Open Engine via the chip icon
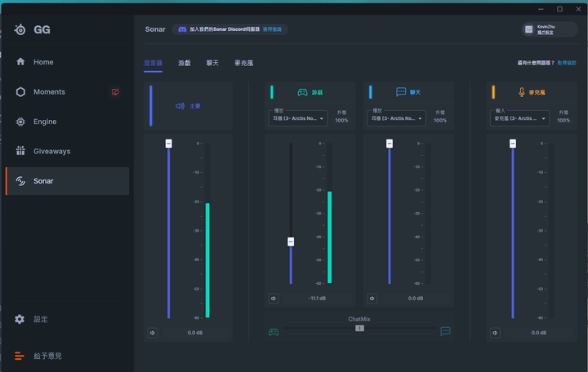 point(20,122)
